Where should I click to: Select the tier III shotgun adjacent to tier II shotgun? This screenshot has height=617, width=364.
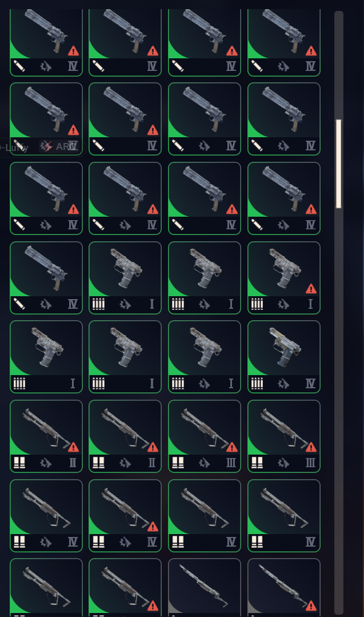click(205, 436)
